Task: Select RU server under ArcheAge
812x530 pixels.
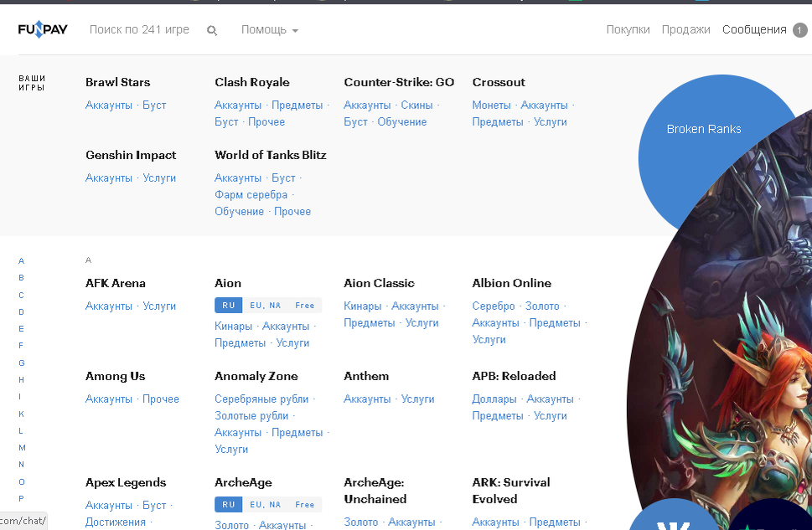Action: 229,505
